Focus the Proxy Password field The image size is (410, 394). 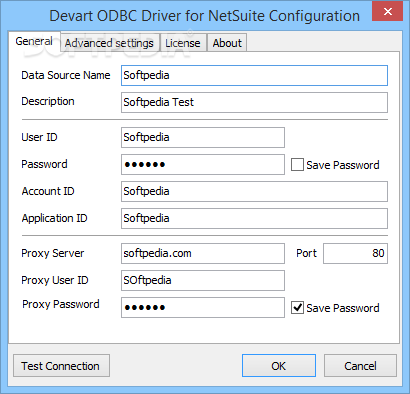[x=203, y=307]
